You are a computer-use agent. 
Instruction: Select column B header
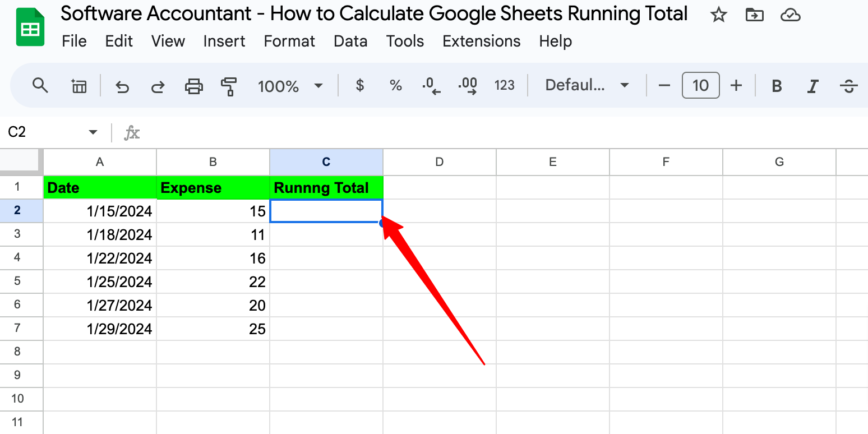click(x=213, y=162)
